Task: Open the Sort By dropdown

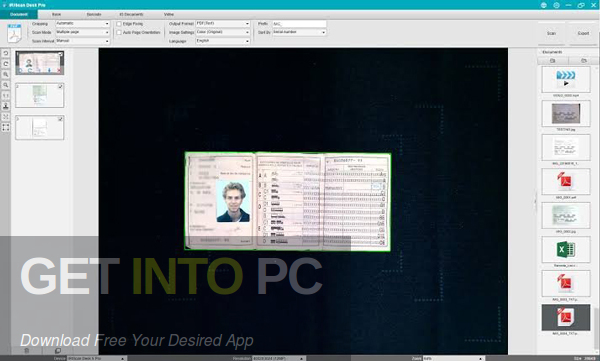Action: [299, 32]
